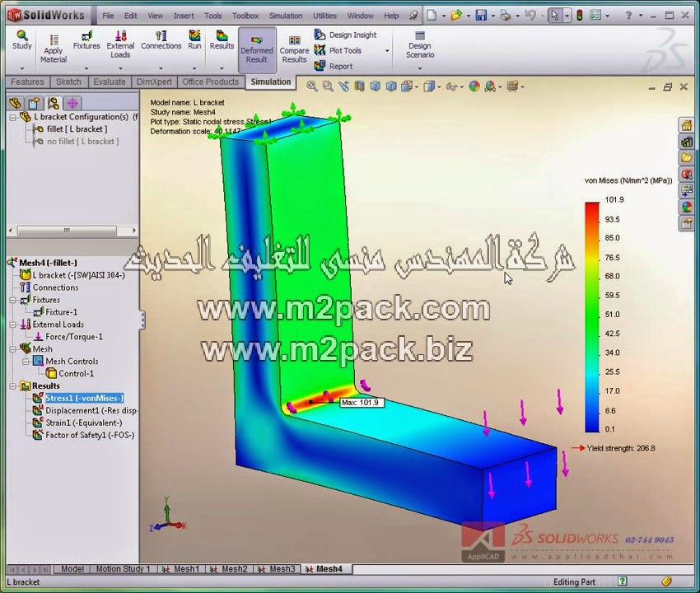Click the Design Scenario icon

click(x=420, y=44)
